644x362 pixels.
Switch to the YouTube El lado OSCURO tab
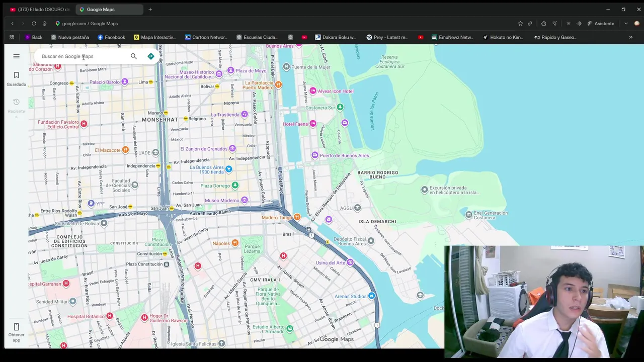[x=40, y=9]
